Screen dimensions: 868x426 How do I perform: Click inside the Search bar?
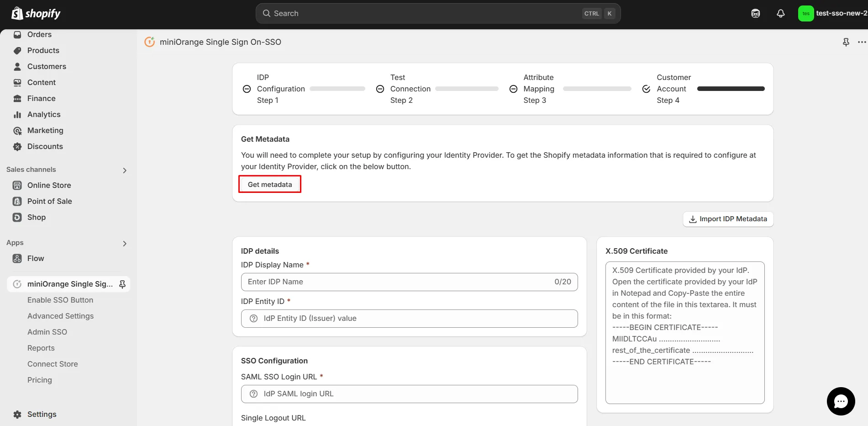coord(438,14)
